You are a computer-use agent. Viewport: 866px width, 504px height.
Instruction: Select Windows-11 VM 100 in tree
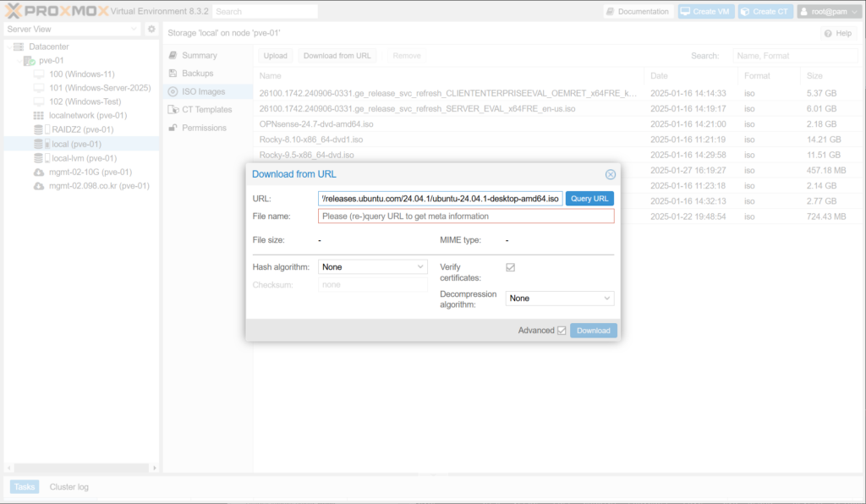click(81, 74)
